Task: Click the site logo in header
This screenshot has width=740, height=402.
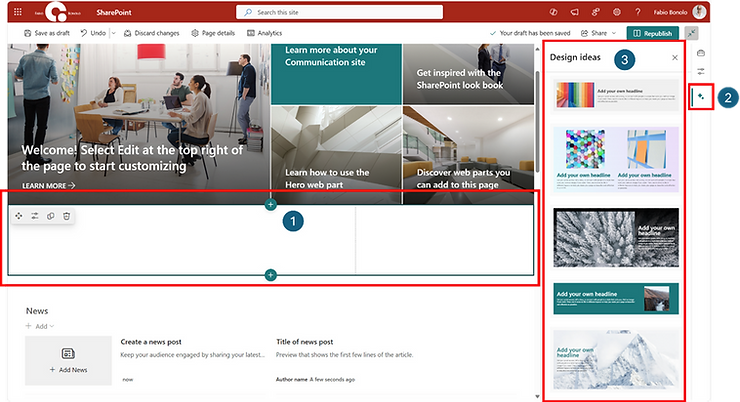Action: pos(57,12)
